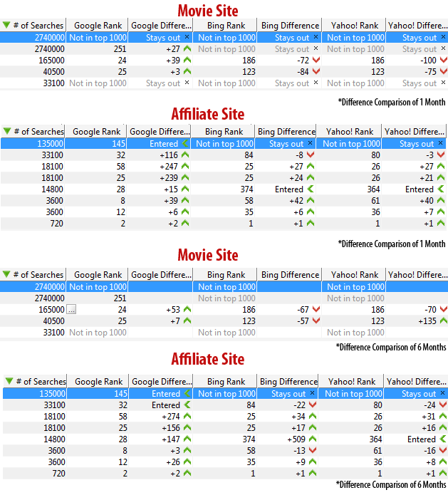Sort by Bing Difference in the 1 Month Affiliate Site table
The height and width of the screenshot is (495, 448).
[x=286, y=131]
